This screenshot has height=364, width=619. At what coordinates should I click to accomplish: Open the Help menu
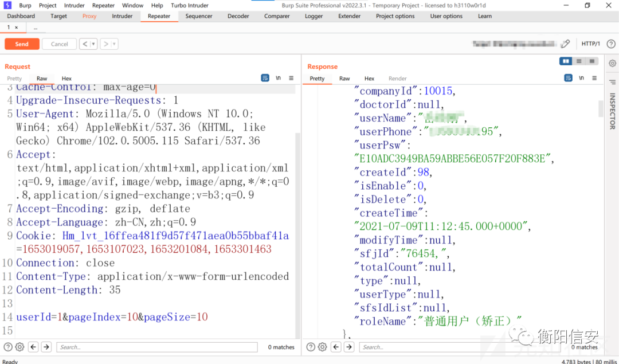(157, 6)
